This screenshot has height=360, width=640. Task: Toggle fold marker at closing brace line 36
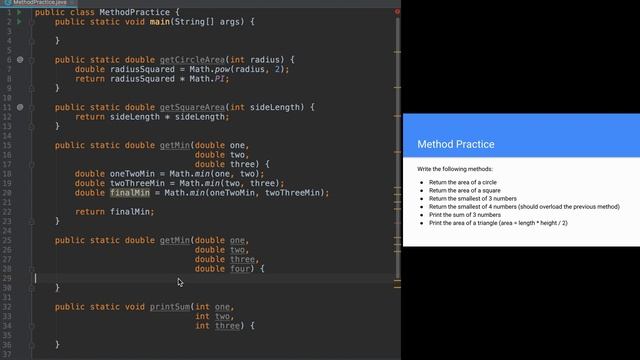(31, 345)
